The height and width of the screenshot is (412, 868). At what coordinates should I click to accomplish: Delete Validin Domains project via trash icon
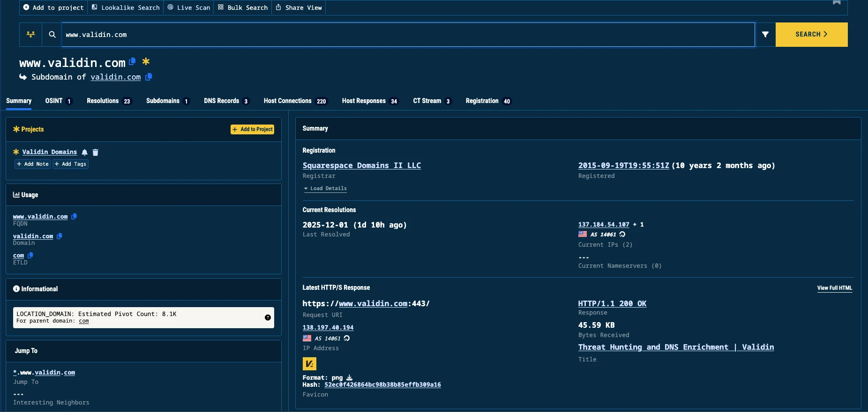(x=95, y=152)
